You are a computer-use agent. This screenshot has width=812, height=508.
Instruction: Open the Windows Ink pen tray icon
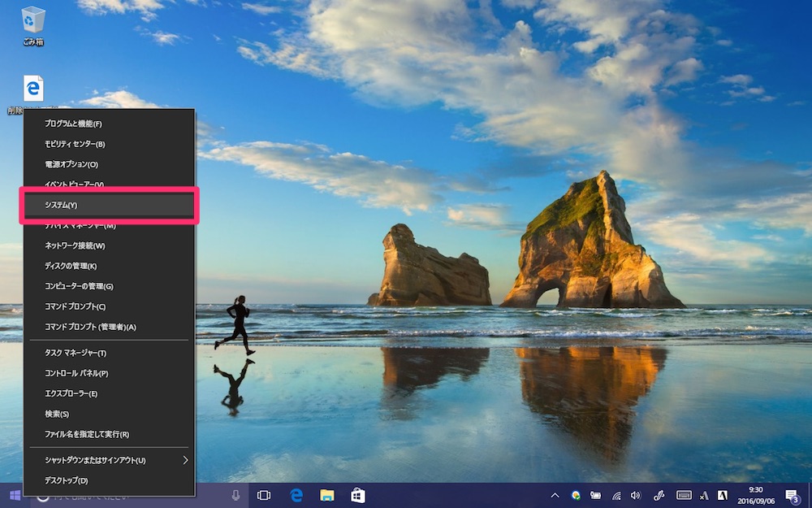pyautogui.click(x=659, y=496)
